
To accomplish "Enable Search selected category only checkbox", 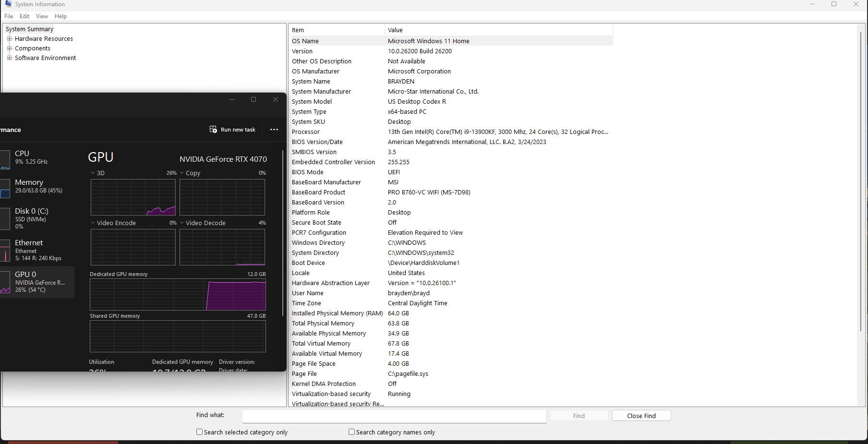I will pyautogui.click(x=199, y=432).
